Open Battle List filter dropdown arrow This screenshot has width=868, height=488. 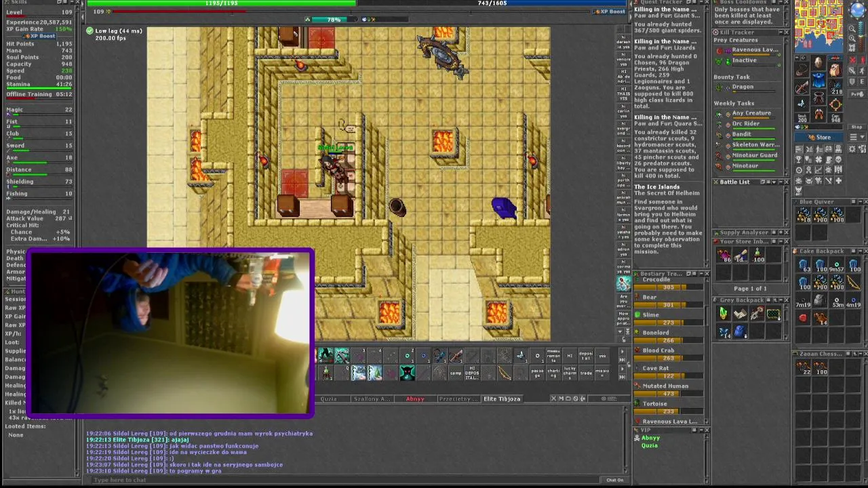(774, 182)
